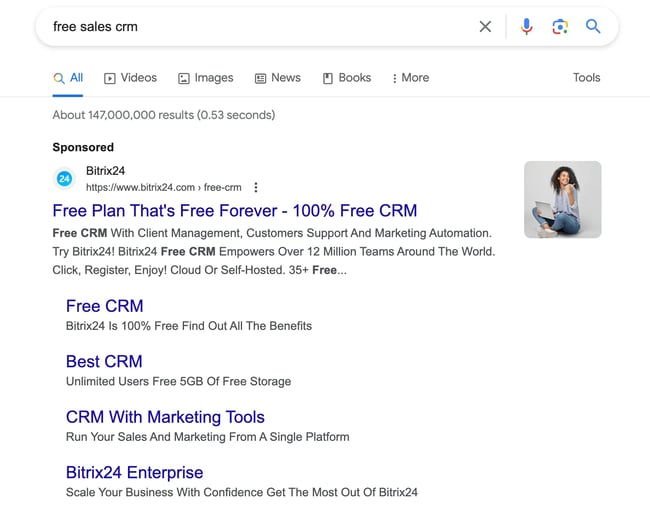
Task: Open the News results tab
Action: (x=277, y=78)
